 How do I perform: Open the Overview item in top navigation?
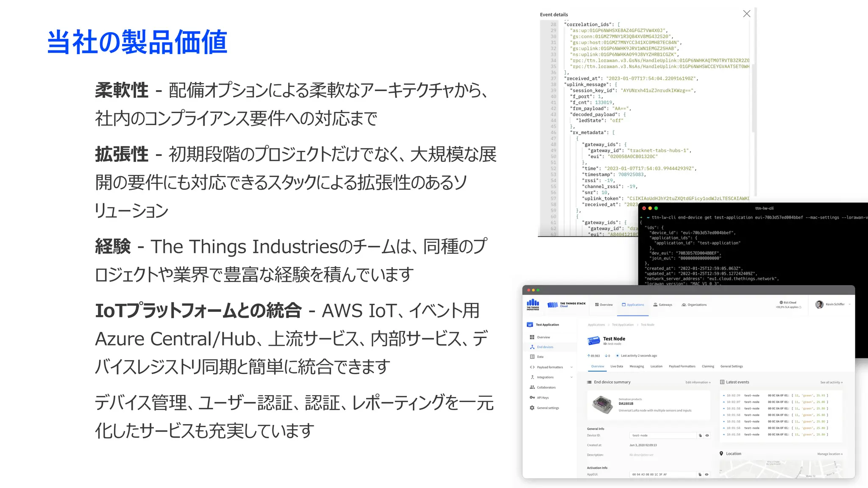[604, 305]
